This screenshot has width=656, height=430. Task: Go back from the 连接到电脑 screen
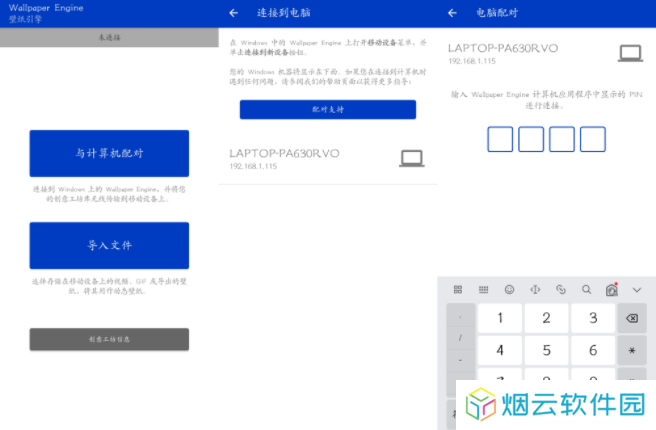click(233, 13)
